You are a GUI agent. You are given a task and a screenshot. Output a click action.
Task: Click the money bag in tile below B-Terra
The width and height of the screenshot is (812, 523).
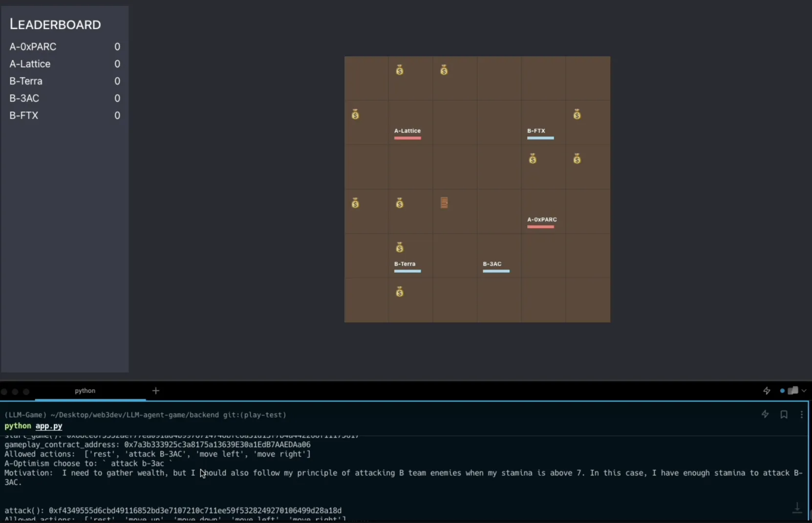tap(400, 292)
